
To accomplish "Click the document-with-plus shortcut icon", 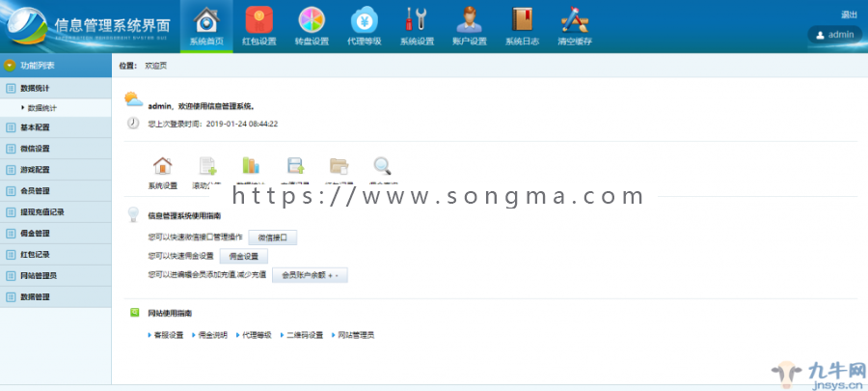I will [x=207, y=166].
